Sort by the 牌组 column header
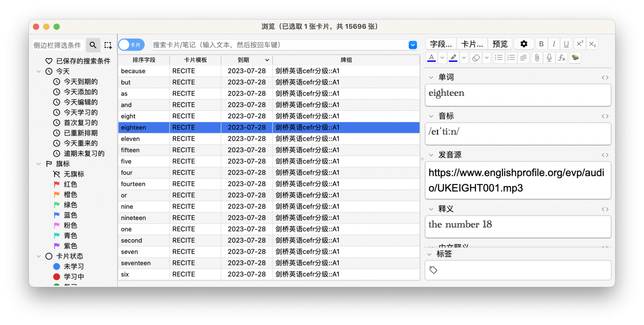 (346, 60)
